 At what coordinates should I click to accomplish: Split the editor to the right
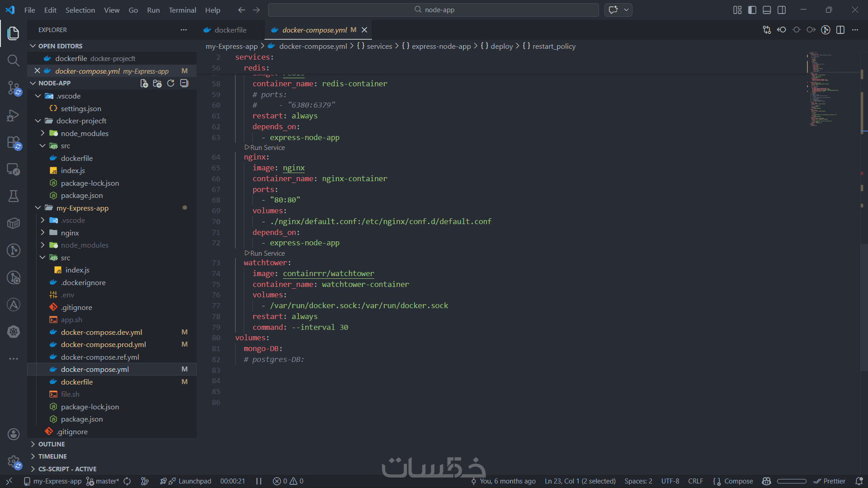pos(840,30)
